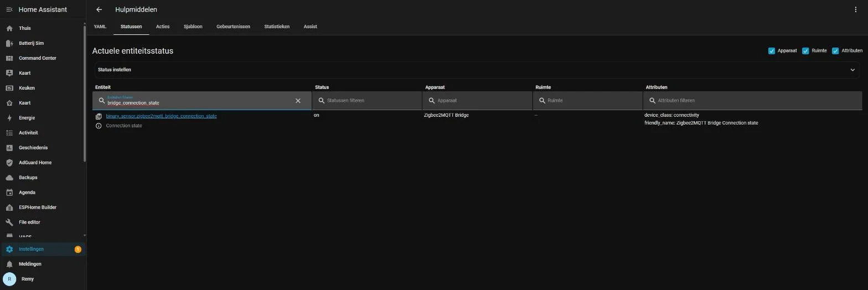Open Agenda calendar icon
The width and height of the screenshot is (868, 290).
9,193
